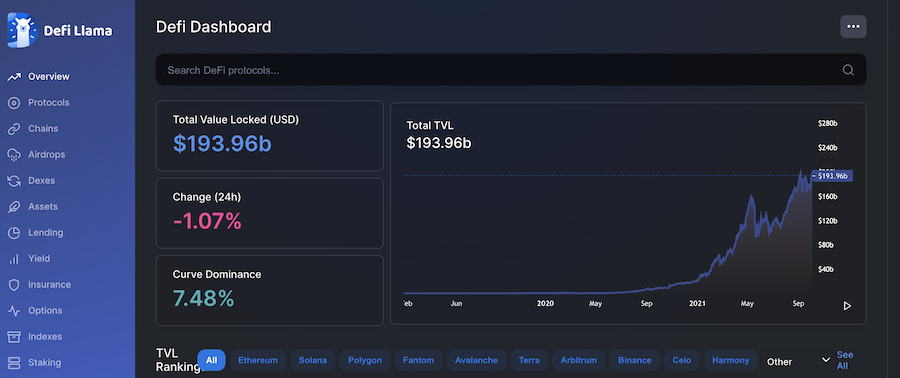Click the See All link
The width and height of the screenshot is (900, 378).
tap(845, 360)
